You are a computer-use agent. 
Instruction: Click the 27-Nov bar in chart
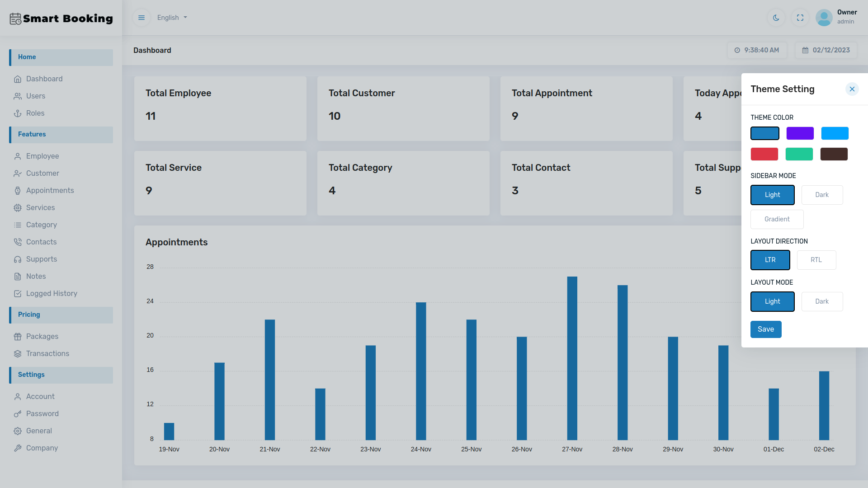click(x=572, y=358)
